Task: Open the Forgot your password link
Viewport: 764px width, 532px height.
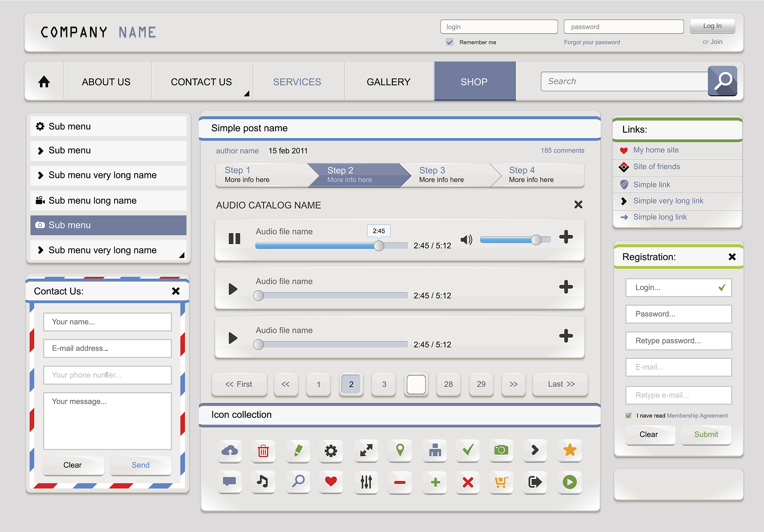Action: point(592,42)
